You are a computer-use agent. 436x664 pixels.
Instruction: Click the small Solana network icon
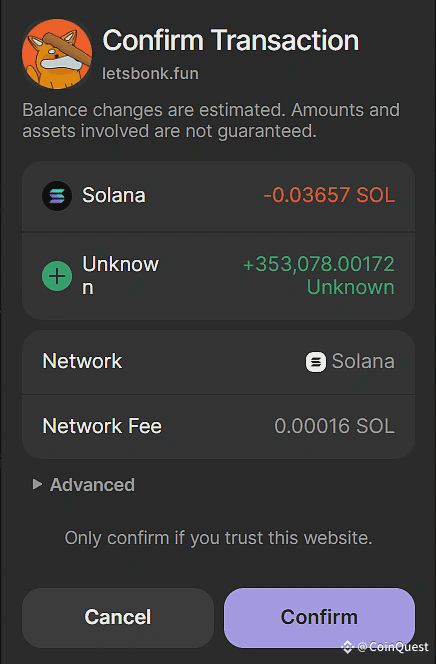coord(316,362)
